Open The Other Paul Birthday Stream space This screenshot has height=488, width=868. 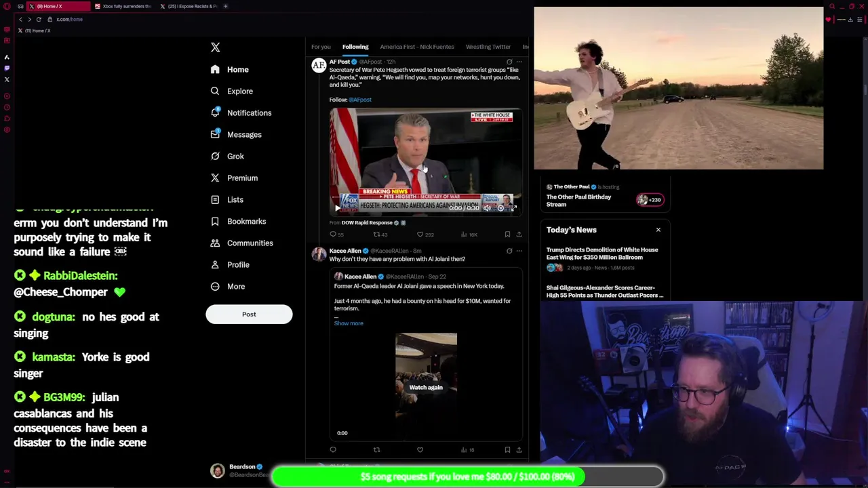click(578, 201)
